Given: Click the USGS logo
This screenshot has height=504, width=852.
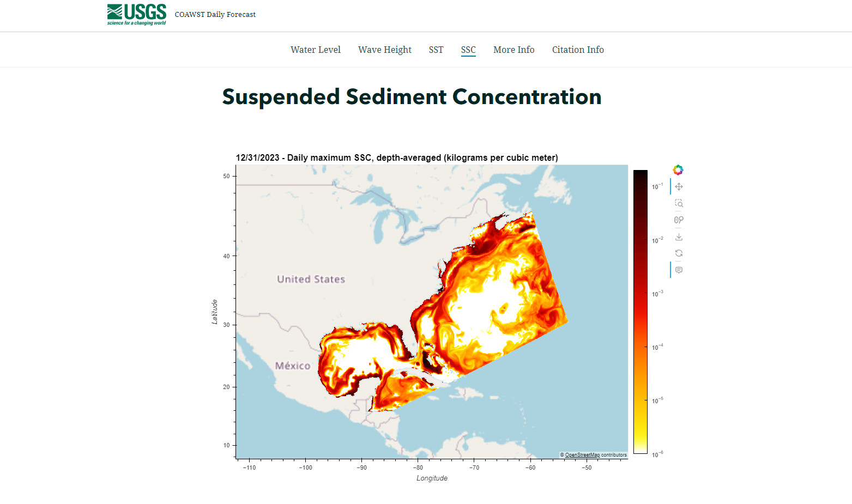Looking at the screenshot, I should 137,14.
